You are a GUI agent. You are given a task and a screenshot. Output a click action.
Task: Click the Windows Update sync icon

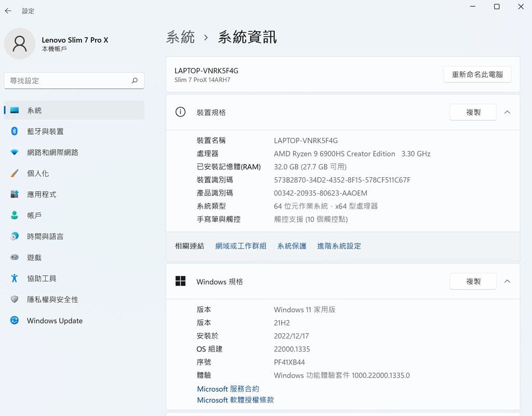[15, 321]
